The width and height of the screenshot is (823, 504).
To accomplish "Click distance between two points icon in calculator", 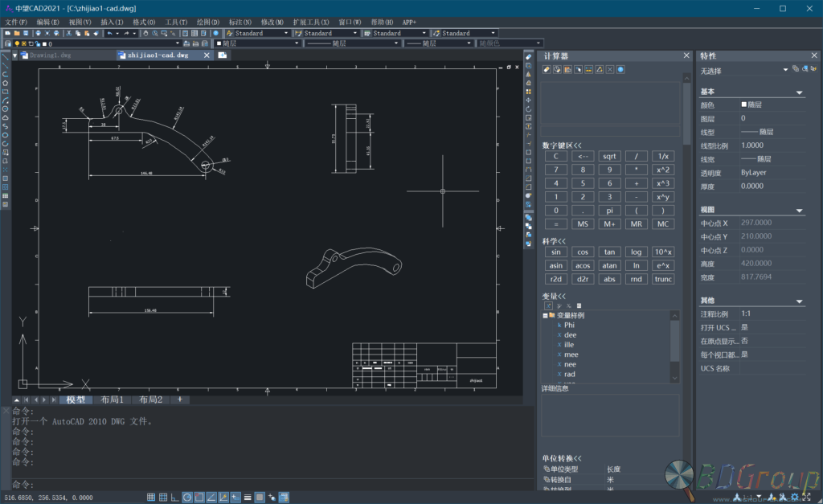I will (588, 69).
